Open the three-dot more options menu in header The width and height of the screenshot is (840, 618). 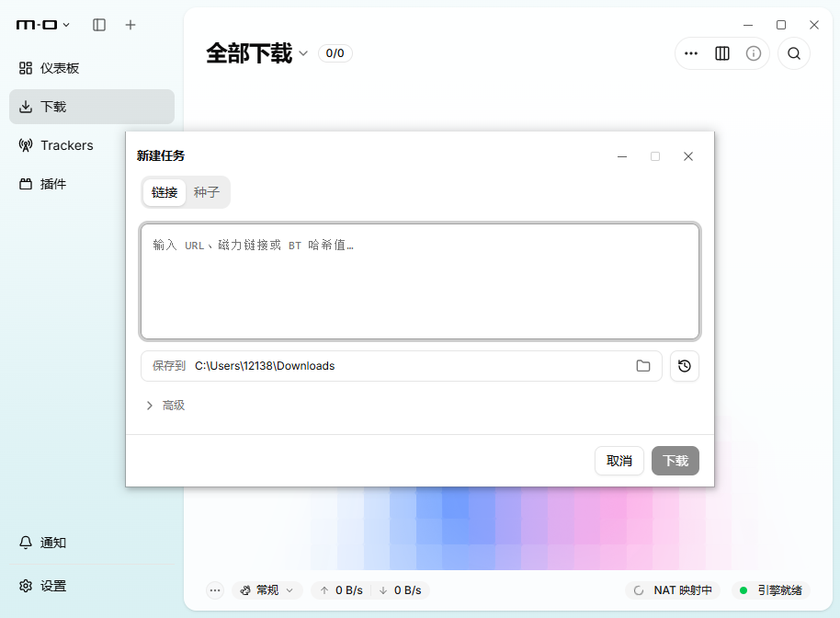[691, 53]
